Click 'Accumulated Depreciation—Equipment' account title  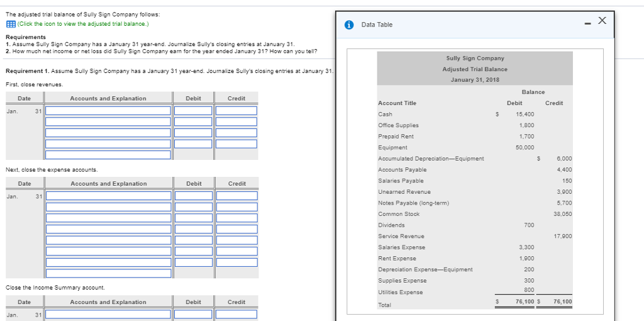(431, 159)
